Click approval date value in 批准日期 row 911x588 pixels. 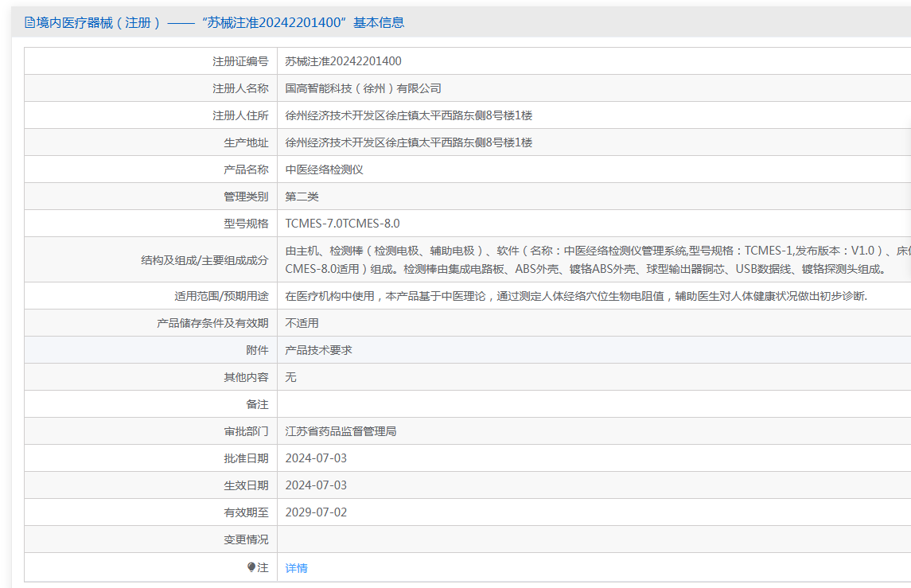[x=316, y=458]
